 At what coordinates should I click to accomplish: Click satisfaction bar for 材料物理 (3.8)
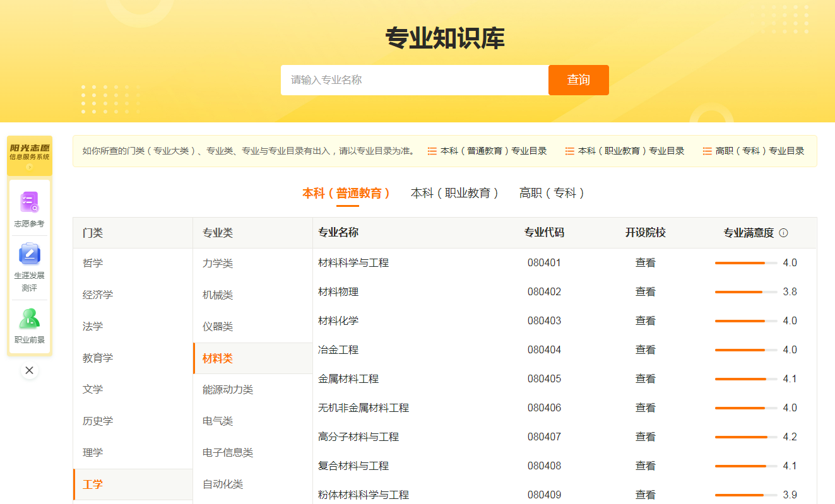tap(746, 292)
